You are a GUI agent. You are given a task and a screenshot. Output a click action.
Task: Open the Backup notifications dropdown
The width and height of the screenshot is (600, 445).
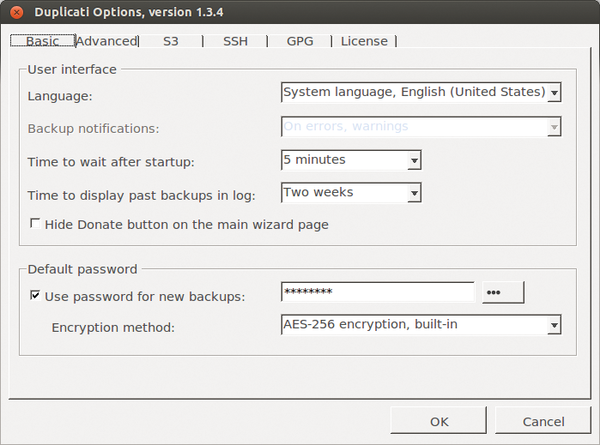[x=421, y=127]
